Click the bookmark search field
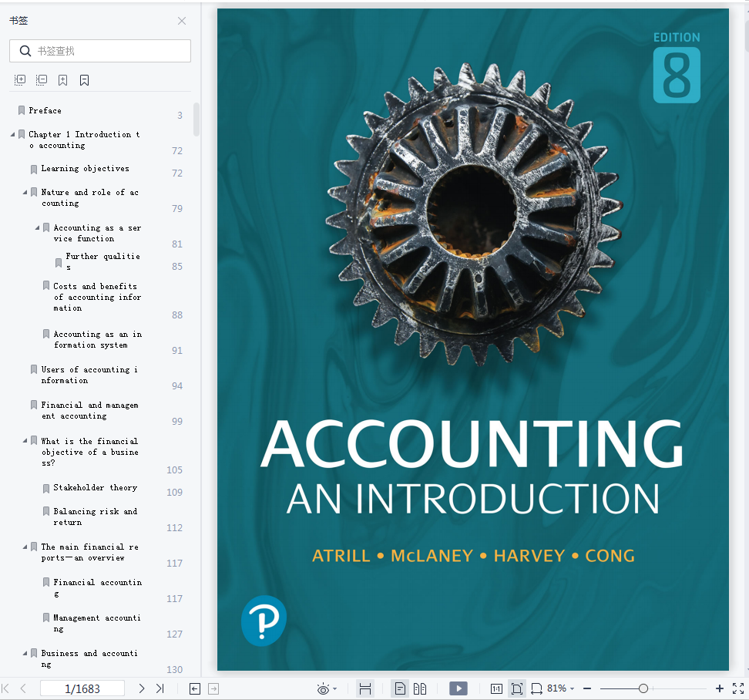Viewport: 749px width, 700px height. coord(100,51)
